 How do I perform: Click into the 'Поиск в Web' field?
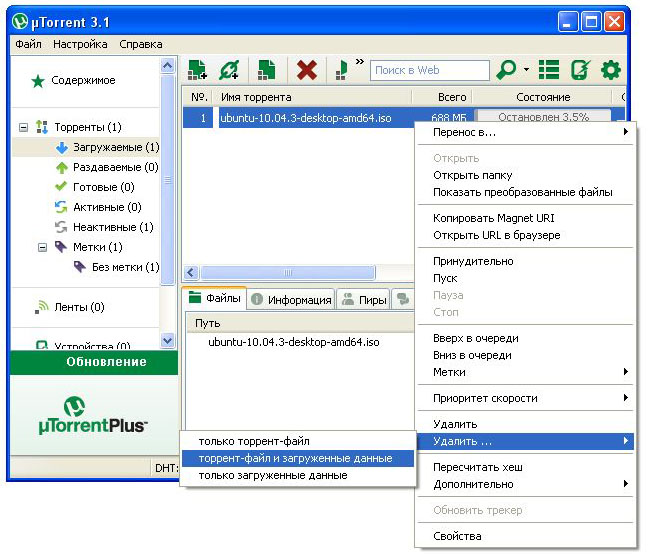(x=430, y=70)
